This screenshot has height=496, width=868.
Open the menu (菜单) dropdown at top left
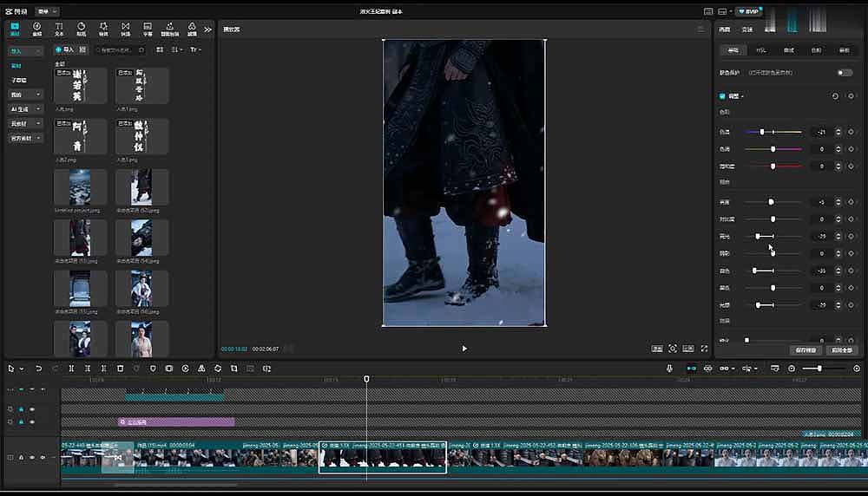pyautogui.click(x=47, y=11)
